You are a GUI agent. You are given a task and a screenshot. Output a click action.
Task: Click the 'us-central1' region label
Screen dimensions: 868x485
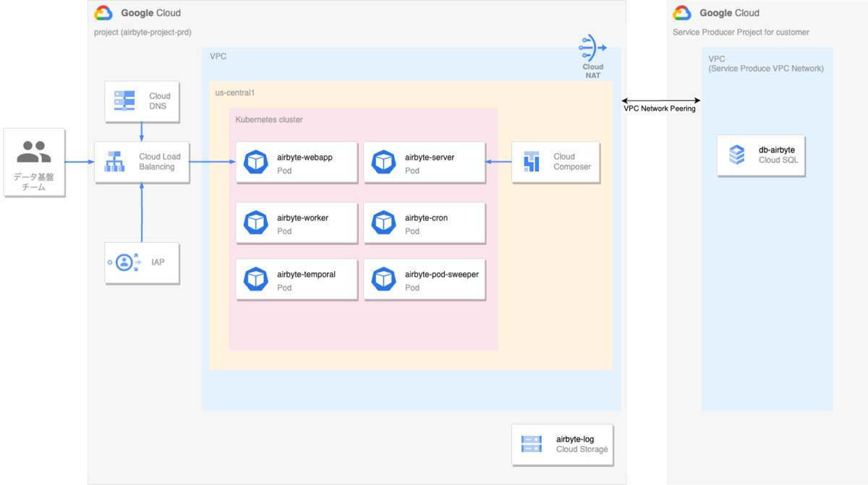click(235, 93)
